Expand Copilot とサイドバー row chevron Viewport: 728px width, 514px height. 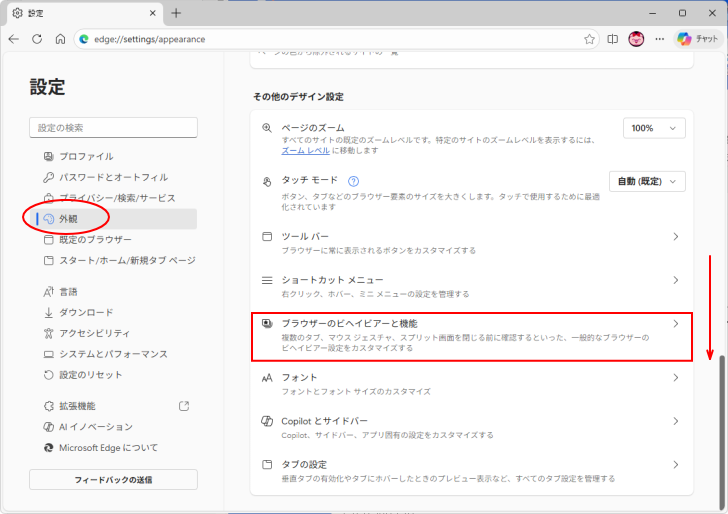[x=676, y=422]
